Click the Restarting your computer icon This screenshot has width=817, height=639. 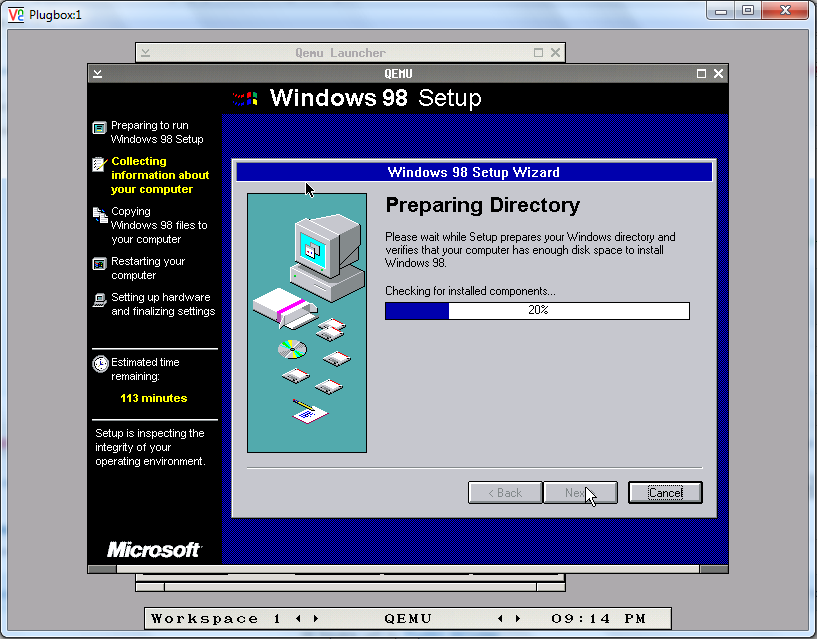point(99,264)
